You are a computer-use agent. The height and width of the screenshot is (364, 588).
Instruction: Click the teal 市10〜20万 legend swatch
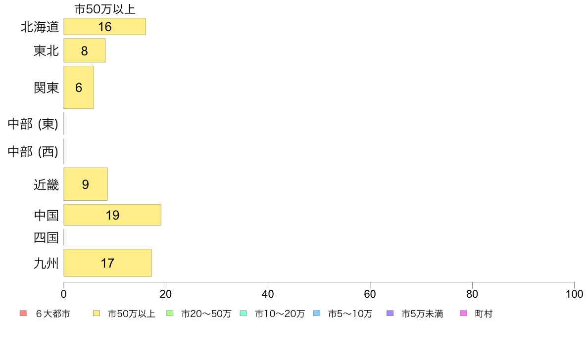244,314
